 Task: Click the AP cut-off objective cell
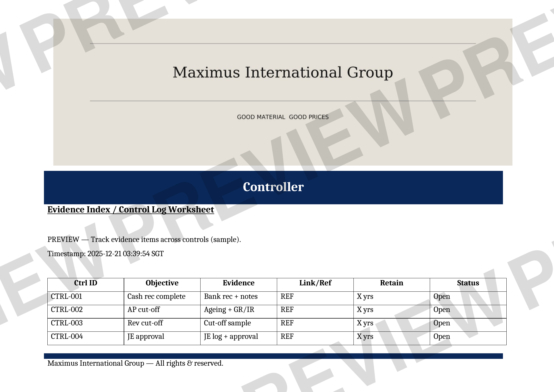[144, 310]
